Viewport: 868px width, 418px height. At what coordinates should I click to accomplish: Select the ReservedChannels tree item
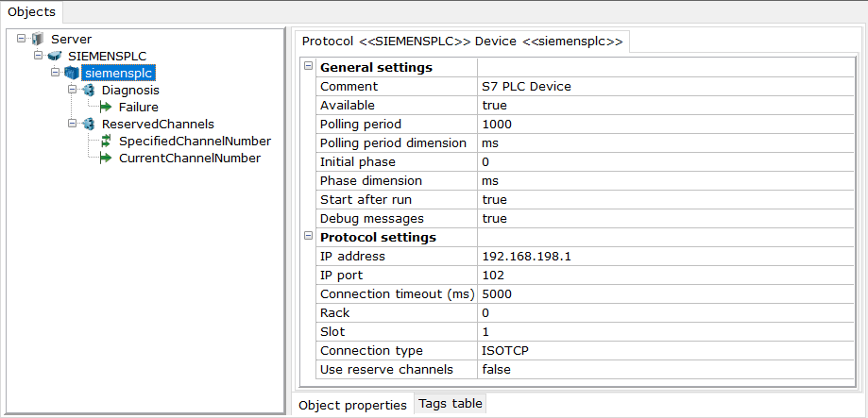tap(158, 124)
